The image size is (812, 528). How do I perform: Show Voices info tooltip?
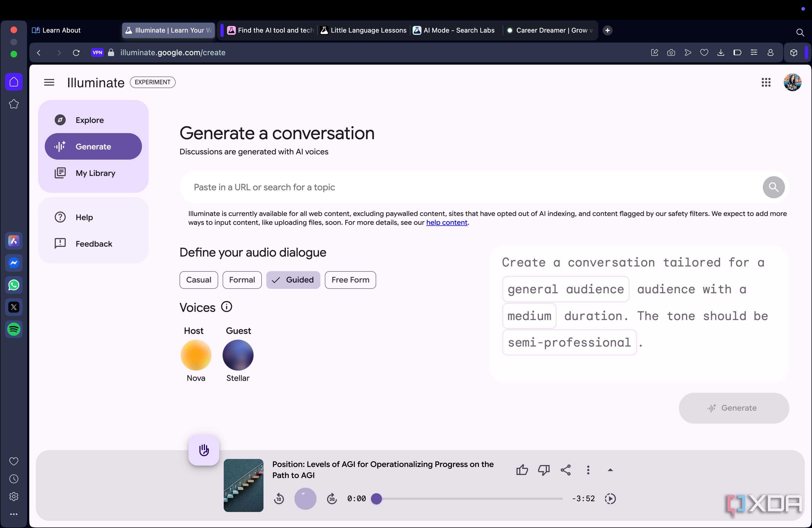pos(226,307)
